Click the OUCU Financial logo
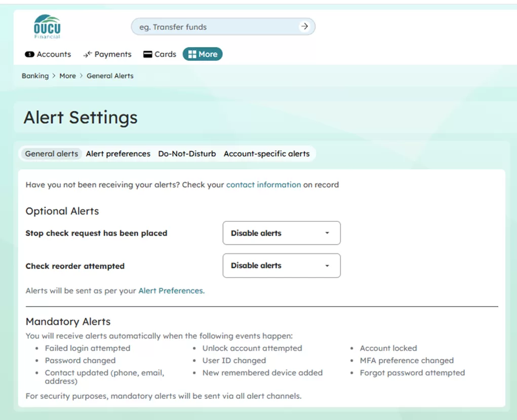517x420 pixels. pyautogui.click(x=47, y=26)
